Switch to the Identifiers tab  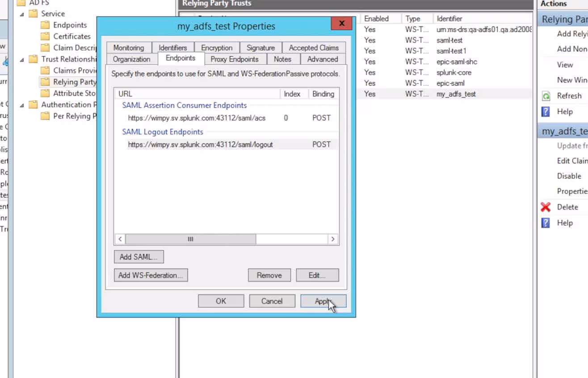(x=173, y=48)
